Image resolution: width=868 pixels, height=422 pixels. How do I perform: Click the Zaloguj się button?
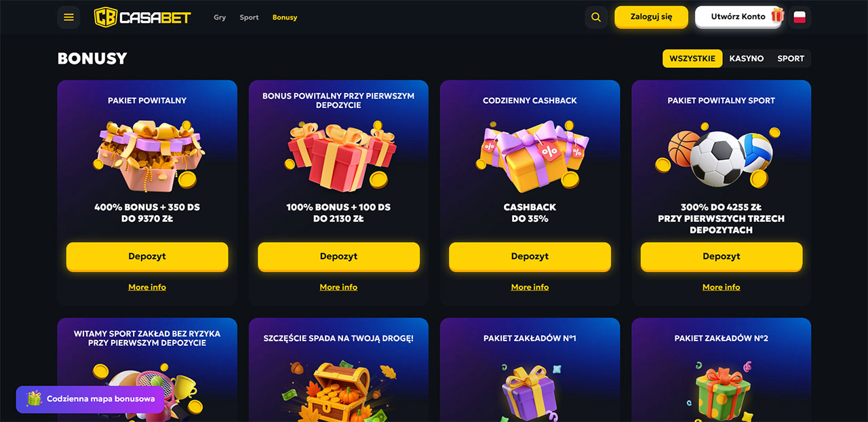pos(651,17)
